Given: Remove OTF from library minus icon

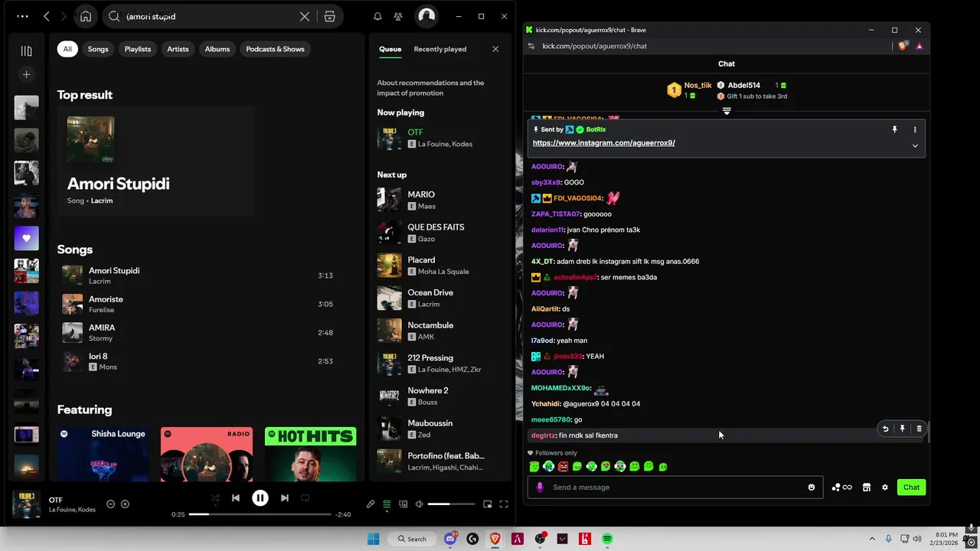Looking at the screenshot, I should 110,504.
